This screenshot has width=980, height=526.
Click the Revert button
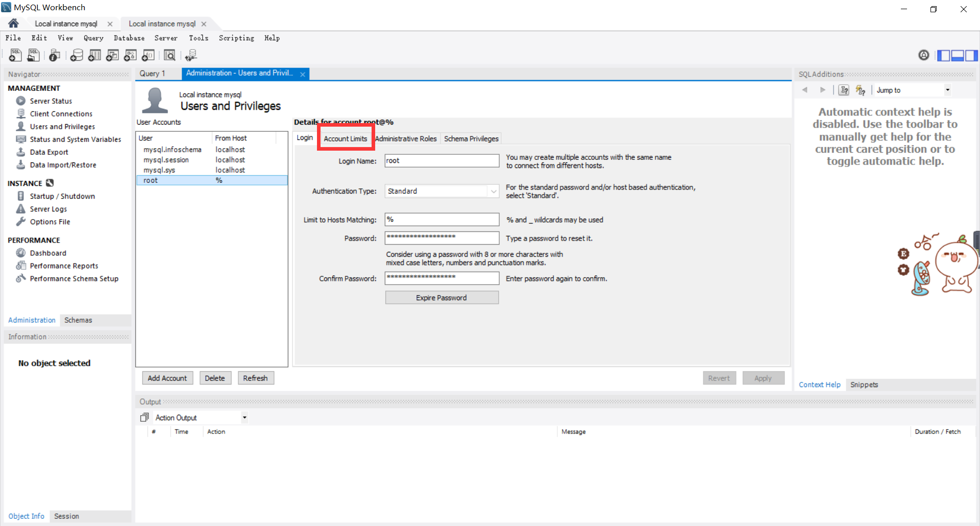[719, 378]
